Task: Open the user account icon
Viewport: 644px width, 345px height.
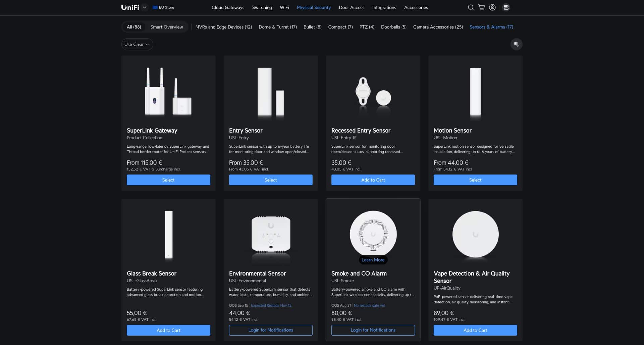Action: pos(492,7)
